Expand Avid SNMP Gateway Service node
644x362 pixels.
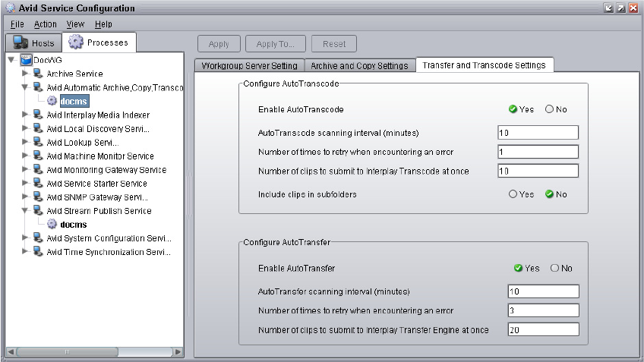(x=25, y=197)
